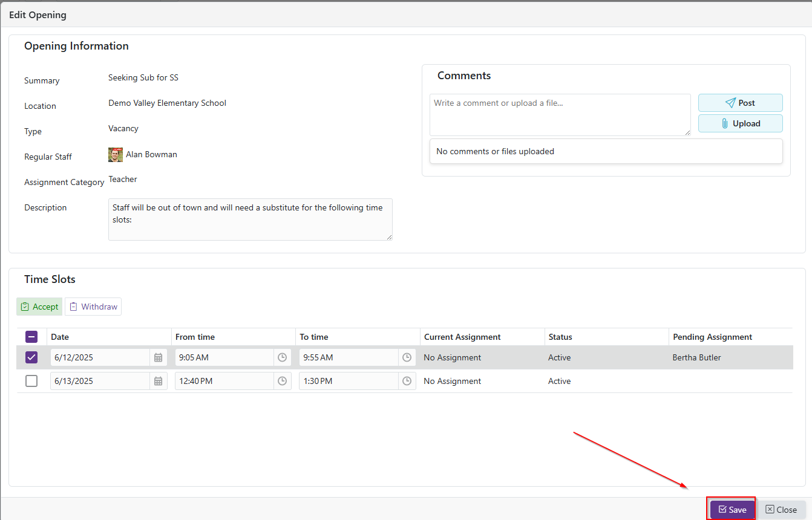Open clock picker for 9:05 AM time

click(282, 357)
